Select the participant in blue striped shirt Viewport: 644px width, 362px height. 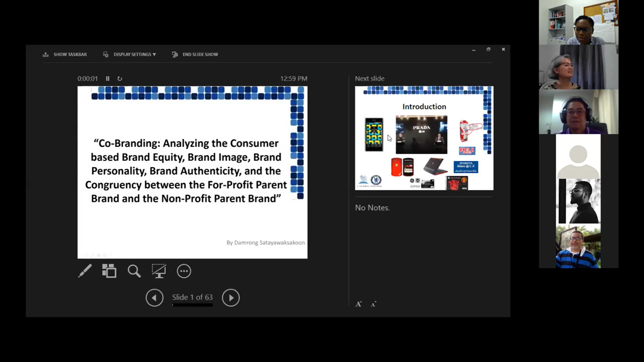pyautogui.click(x=578, y=246)
